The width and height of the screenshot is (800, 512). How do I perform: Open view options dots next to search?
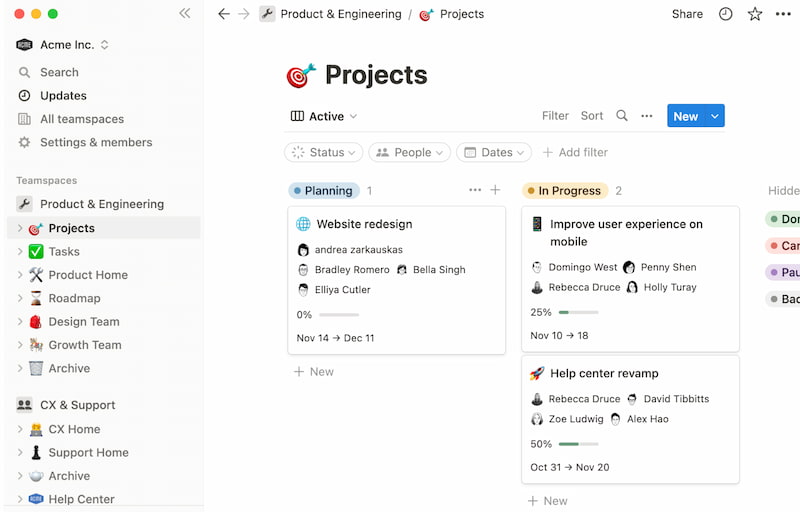click(646, 116)
